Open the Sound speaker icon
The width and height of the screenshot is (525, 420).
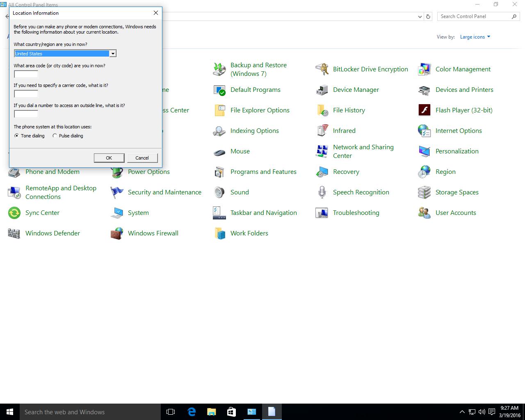219,192
